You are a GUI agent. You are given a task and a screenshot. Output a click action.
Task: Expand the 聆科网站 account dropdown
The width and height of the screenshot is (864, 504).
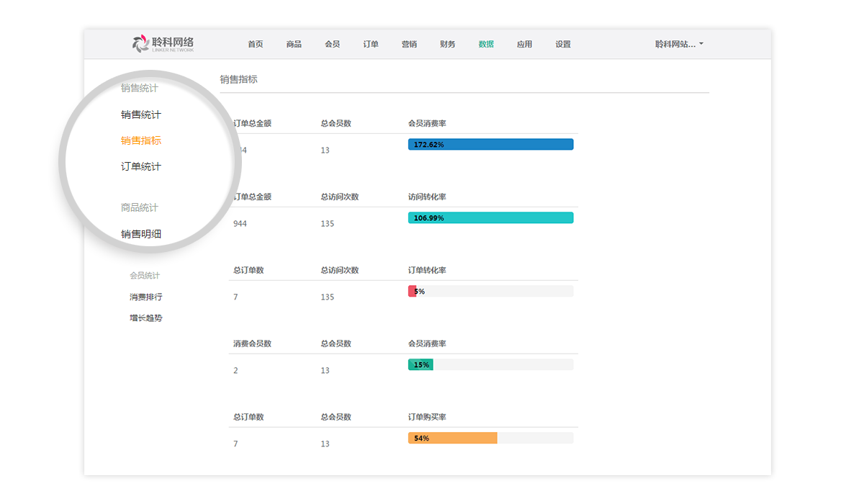pos(678,45)
